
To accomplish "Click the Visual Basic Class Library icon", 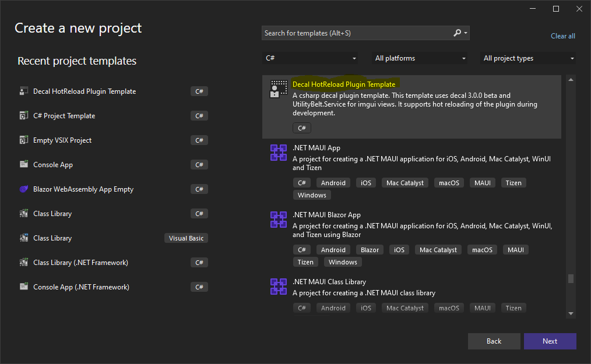I will coord(24,238).
